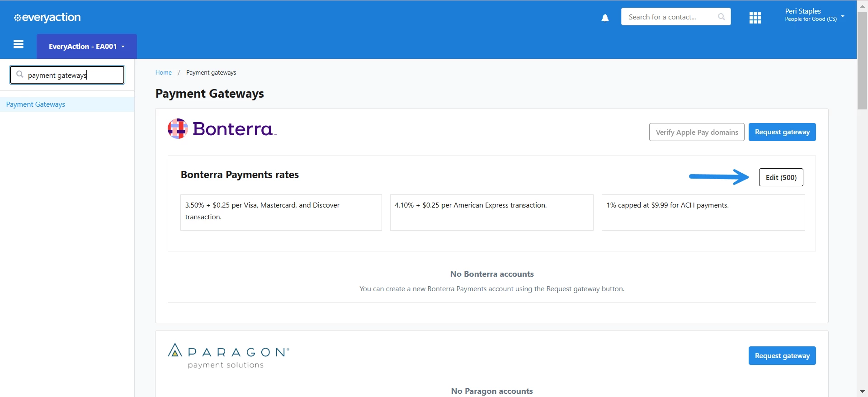The image size is (868, 397).
Task: Toggle the hamburger sidebar menu
Action: 19,44
